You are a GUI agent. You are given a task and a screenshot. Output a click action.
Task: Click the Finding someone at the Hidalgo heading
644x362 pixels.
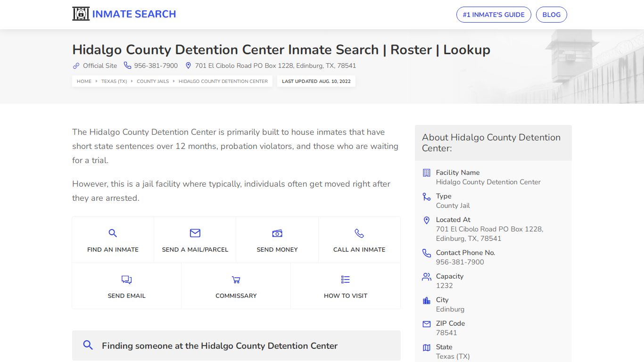click(x=220, y=346)
